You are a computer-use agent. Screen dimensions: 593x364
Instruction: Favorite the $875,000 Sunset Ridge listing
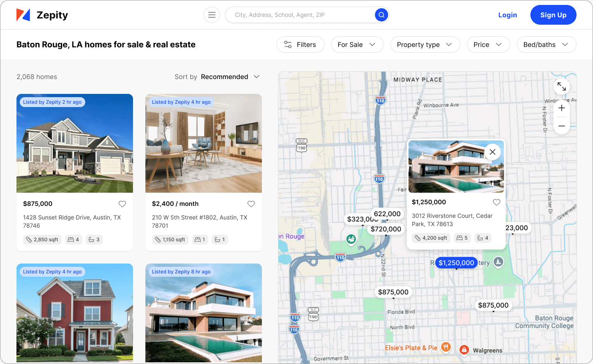pos(122,204)
